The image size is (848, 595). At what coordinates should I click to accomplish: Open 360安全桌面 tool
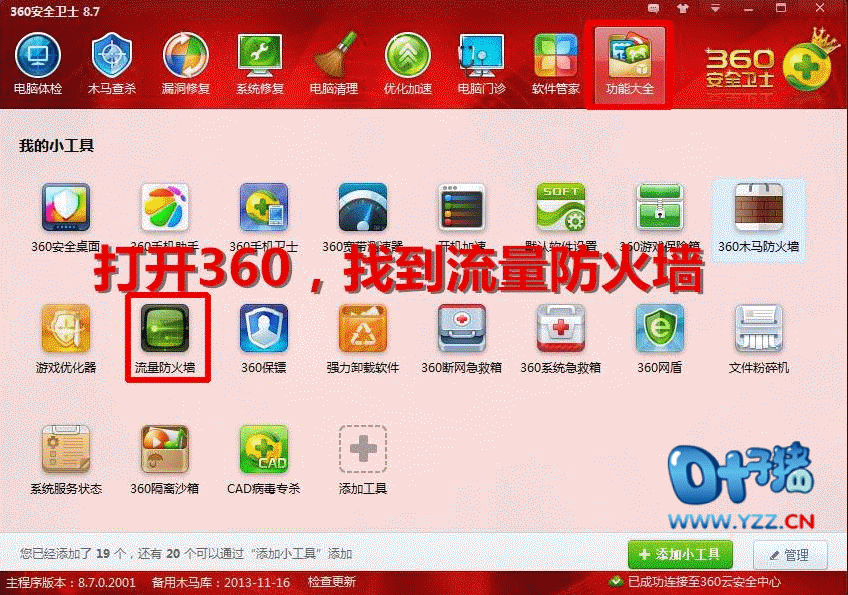tap(65, 217)
